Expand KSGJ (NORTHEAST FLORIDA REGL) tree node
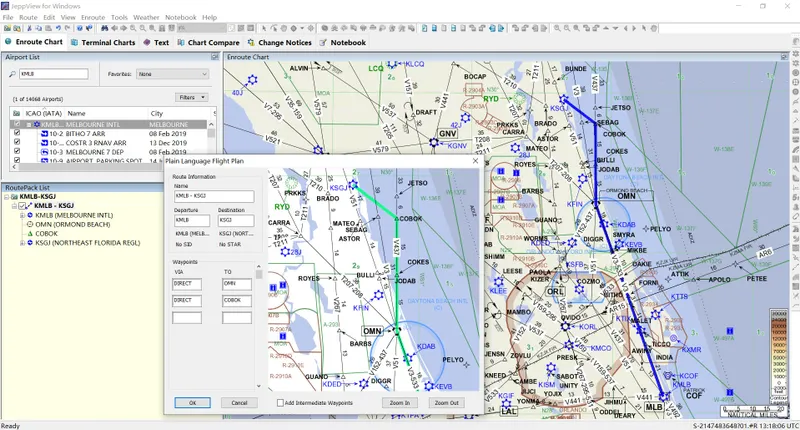Image resolution: width=800 pixels, height=430 pixels. [22, 243]
